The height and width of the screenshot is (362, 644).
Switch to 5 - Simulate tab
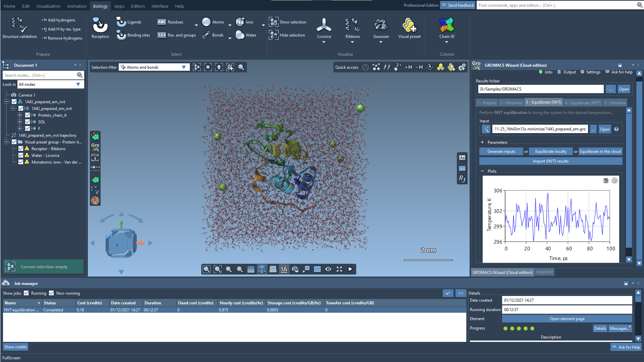(x=615, y=103)
